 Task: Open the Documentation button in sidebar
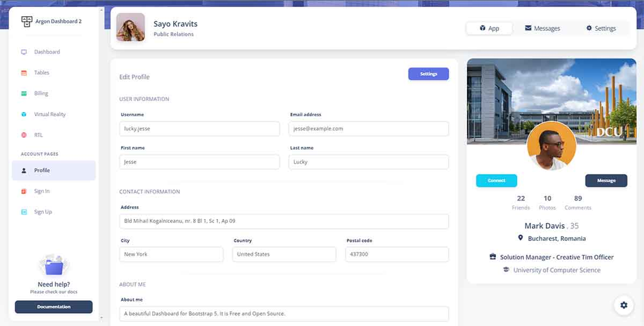53,307
